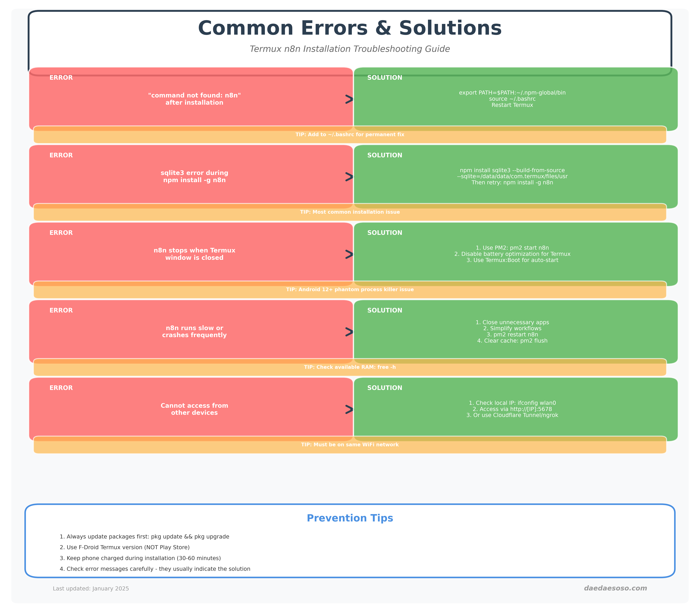Select the Android 12+ phantom process tip
The width and height of the screenshot is (700, 612).
coord(350,290)
